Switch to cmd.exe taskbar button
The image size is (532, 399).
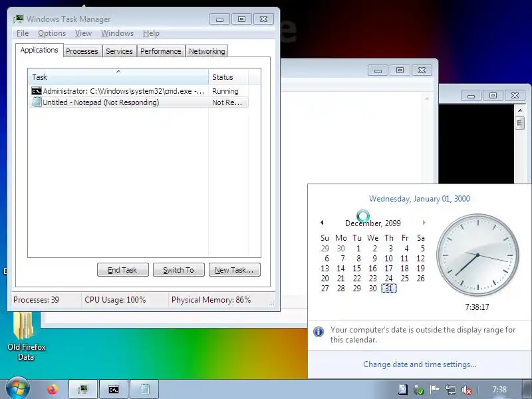click(x=113, y=389)
